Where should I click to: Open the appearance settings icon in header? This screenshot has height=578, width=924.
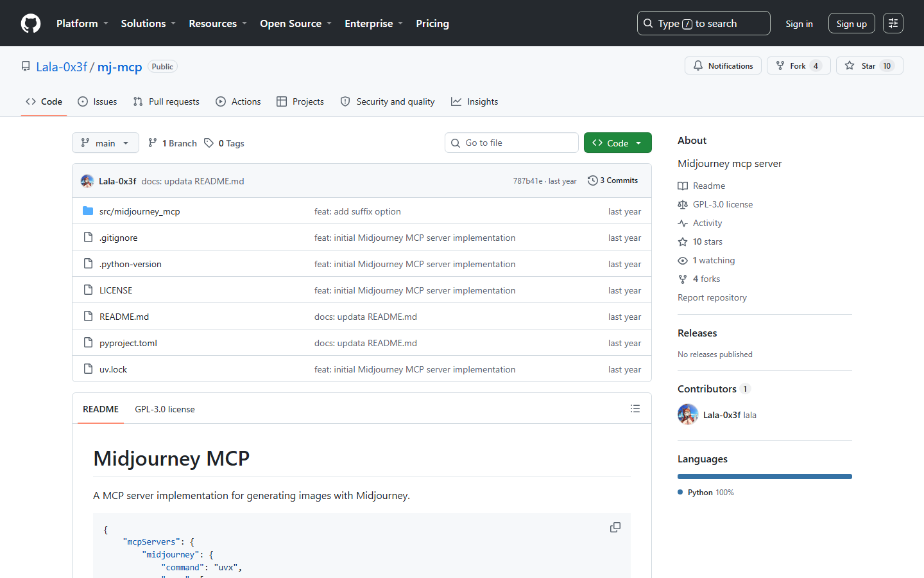[x=893, y=23]
